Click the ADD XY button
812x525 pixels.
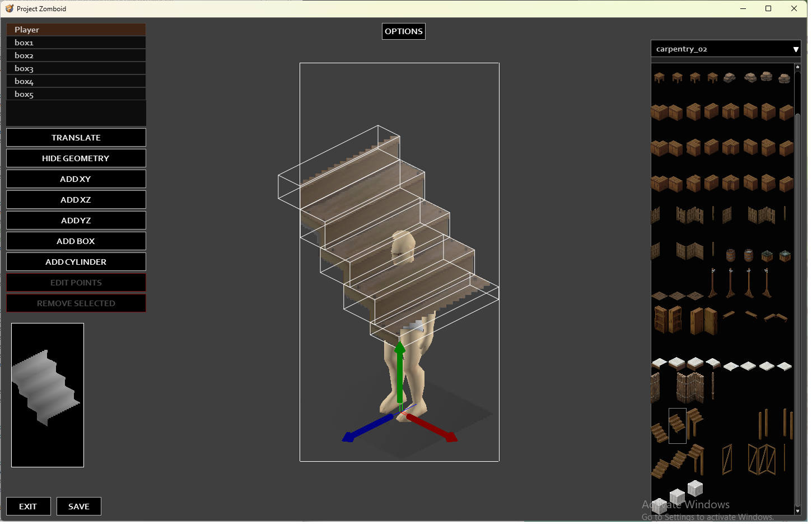[76, 179]
